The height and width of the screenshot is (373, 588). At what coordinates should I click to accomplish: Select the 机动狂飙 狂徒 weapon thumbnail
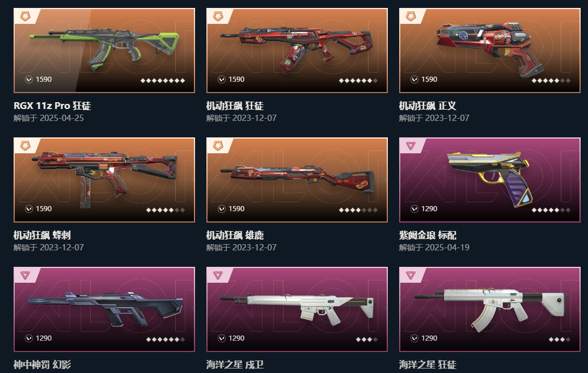pos(297,51)
